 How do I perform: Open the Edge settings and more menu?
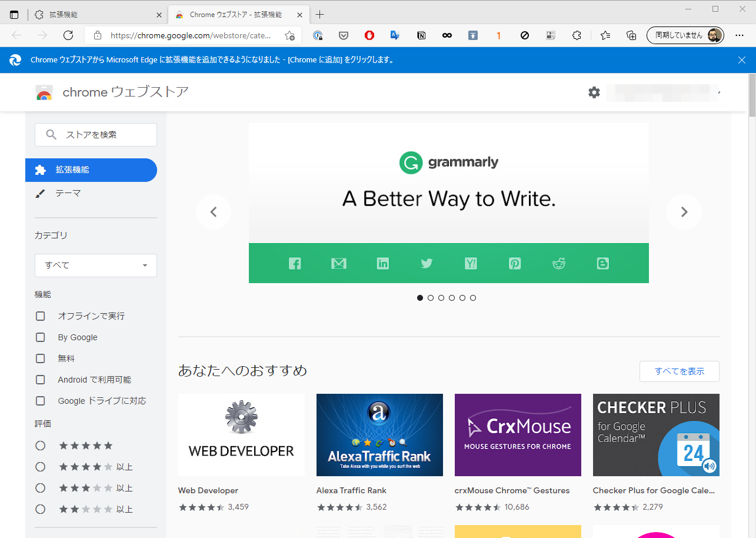tap(740, 35)
